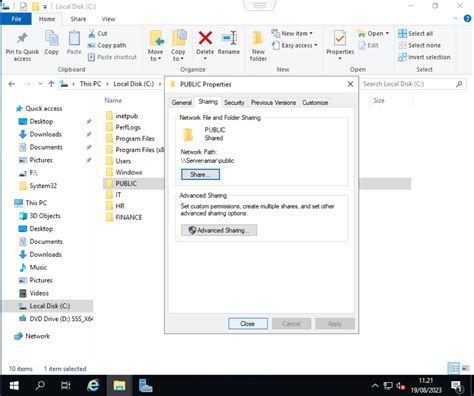Open Task View on taskbar
The height and width of the screenshot is (396, 474).
point(66,386)
